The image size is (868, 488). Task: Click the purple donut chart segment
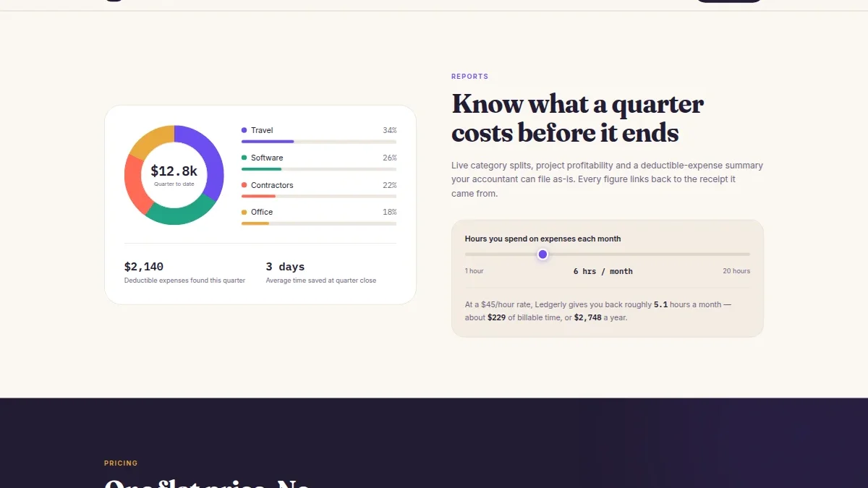(x=208, y=158)
